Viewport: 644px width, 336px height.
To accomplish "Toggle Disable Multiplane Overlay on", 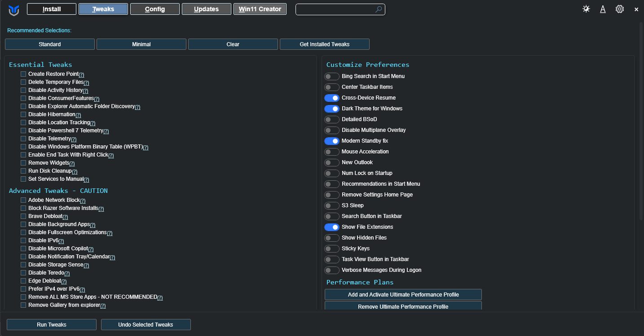I will pos(332,130).
